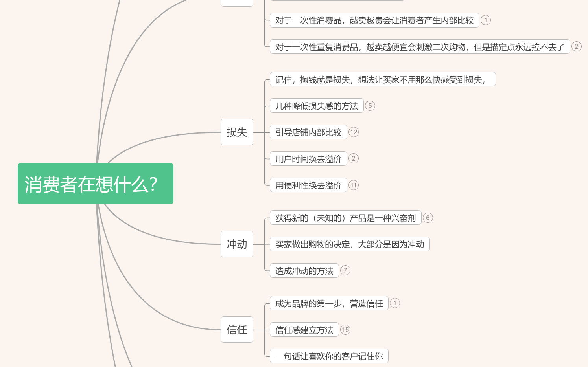Select the 一句话让喜欢你的客户记住你 topic
The width and height of the screenshot is (588, 367).
329,356
